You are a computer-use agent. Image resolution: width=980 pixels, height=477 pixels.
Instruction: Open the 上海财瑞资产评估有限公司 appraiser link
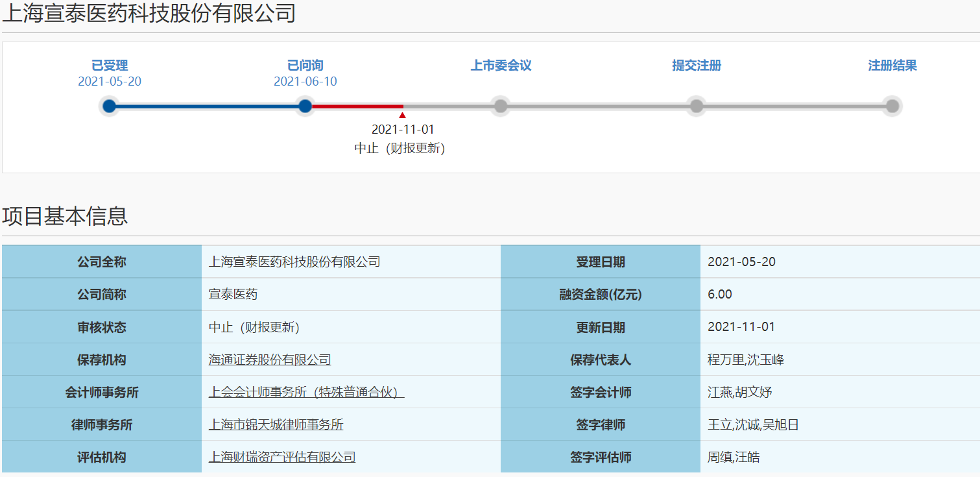tap(282, 457)
